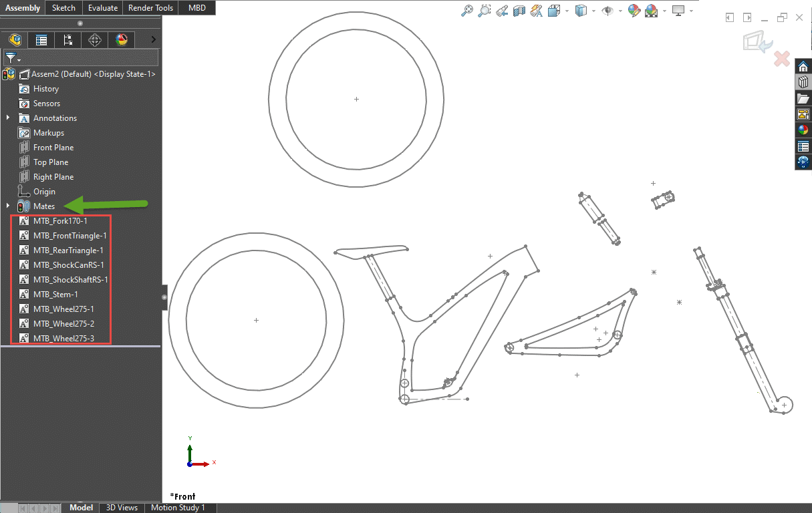The height and width of the screenshot is (513, 812).
Task: Switch to the Model bottom tab
Action: (82, 508)
